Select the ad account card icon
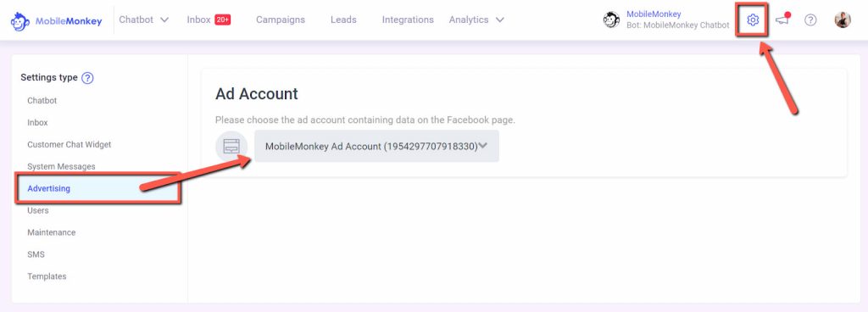 point(231,147)
